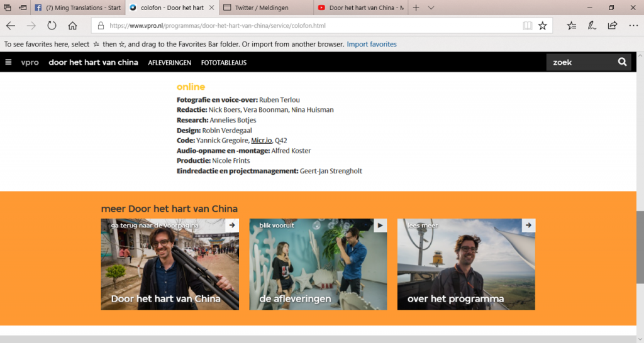Click the scrollbar up arrow
This screenshot has width=644, height=343.
coord(640,55)
